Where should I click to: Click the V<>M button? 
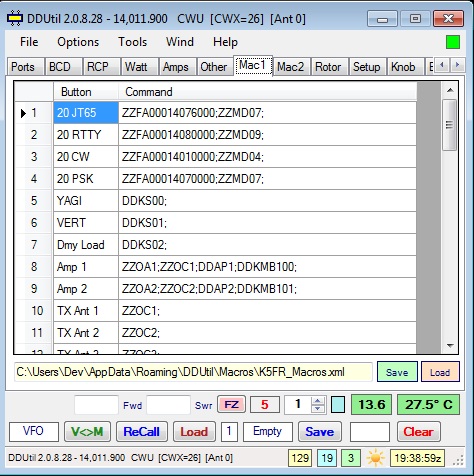87,432
